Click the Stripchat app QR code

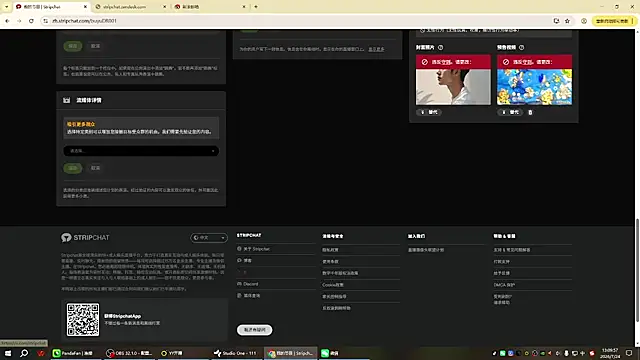tap(83, 320)
